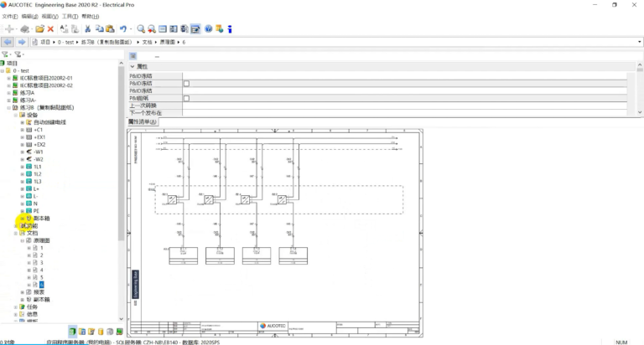Click 练习B in the breadcrumb path

coord(106,42)
